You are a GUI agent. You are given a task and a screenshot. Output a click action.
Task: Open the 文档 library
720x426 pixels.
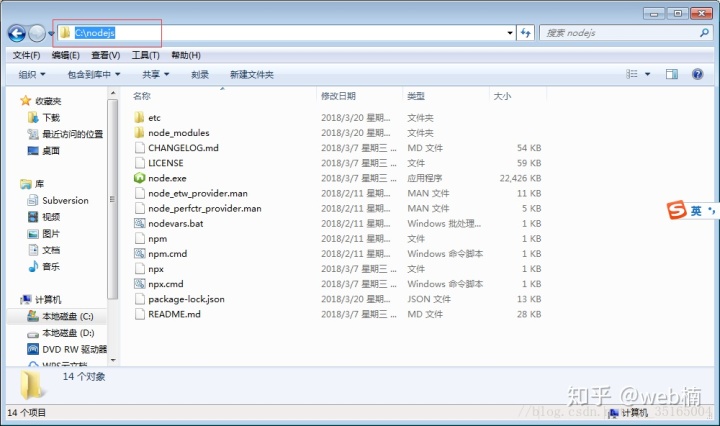(51, 250)
